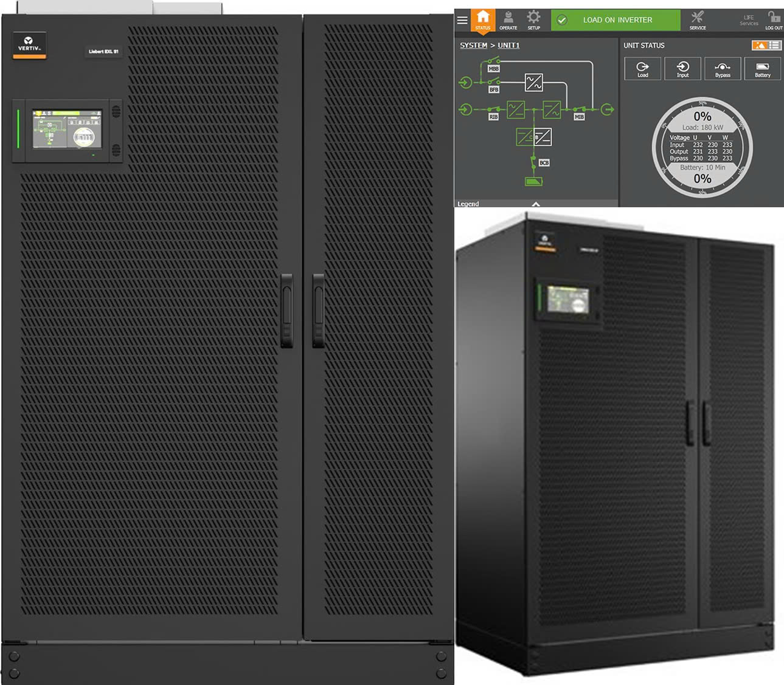Open the hamburger menu icon
784x685 pixels.
tap(462, 20)
